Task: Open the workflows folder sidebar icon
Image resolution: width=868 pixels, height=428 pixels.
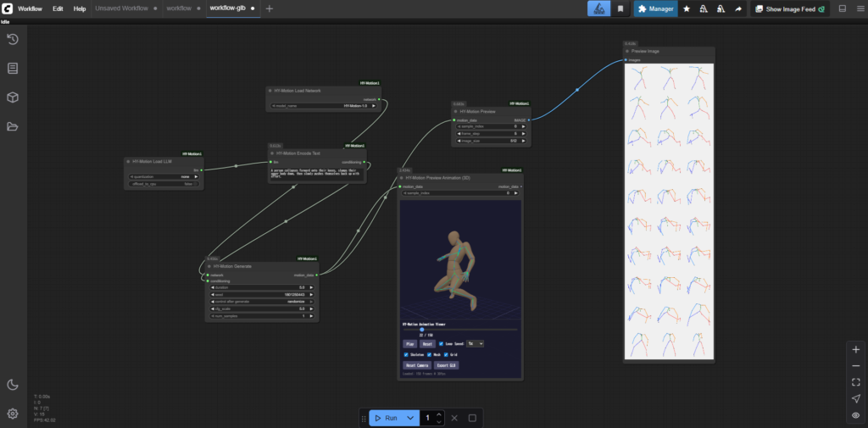Action: tap(13, 127)
